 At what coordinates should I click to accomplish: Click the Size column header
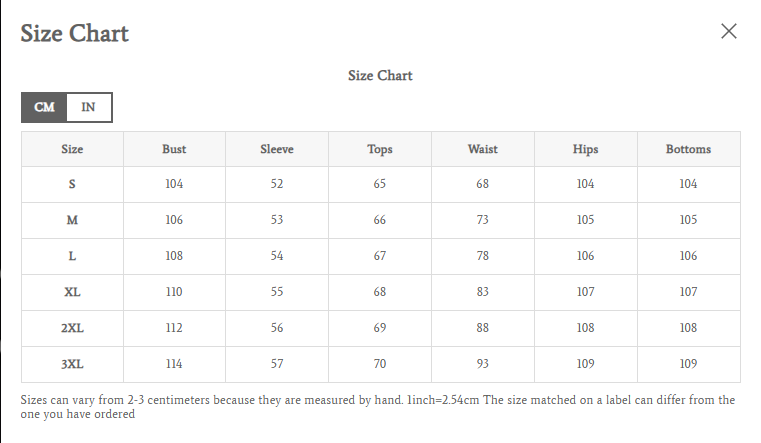point(72,149)
